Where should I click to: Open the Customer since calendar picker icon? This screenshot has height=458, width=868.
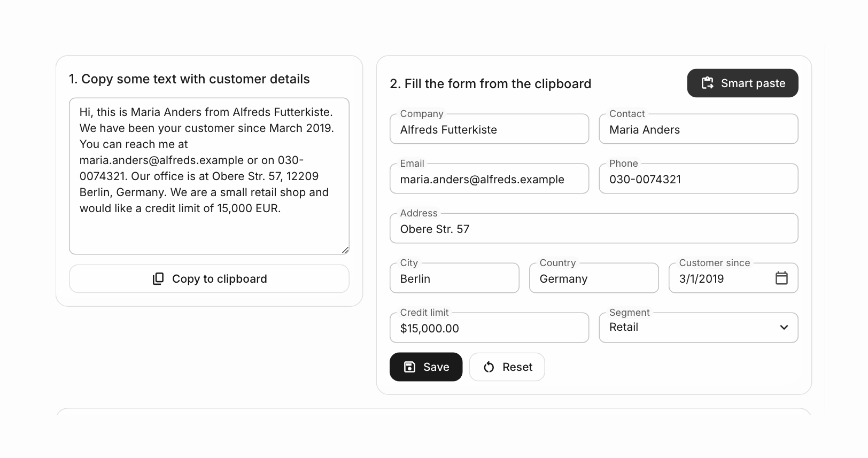(x=781, y=278)
